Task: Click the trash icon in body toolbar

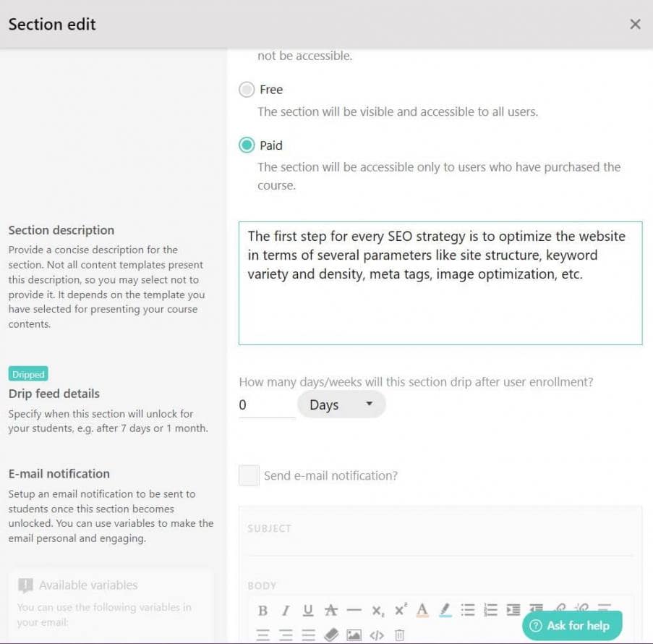Action: pos(399,635)
